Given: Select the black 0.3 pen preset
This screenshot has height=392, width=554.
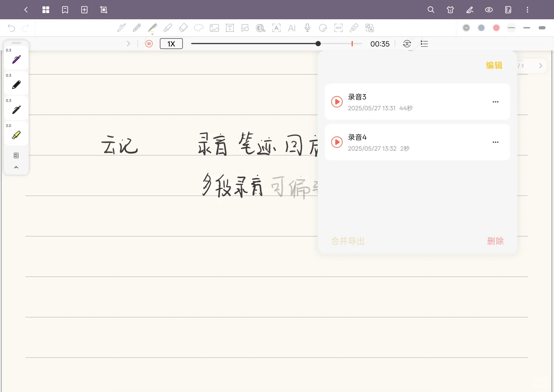Looking at the screenshot, I should pyautogui.click(x=16, y=108).
